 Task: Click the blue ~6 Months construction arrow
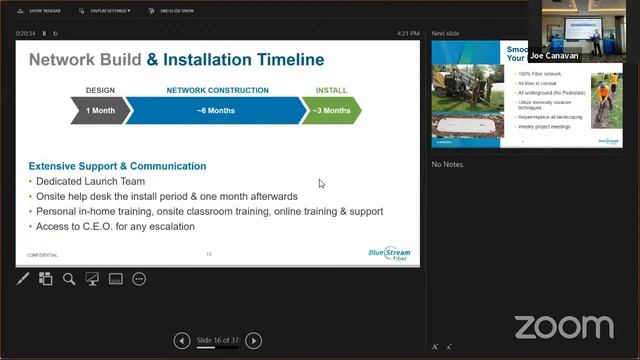[x=216, y=111]
